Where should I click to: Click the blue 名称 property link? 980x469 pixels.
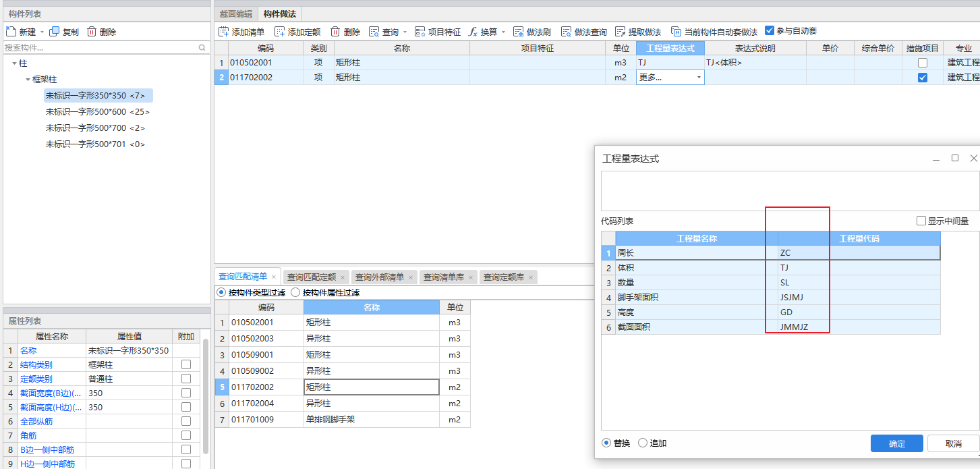pos(28,350)
